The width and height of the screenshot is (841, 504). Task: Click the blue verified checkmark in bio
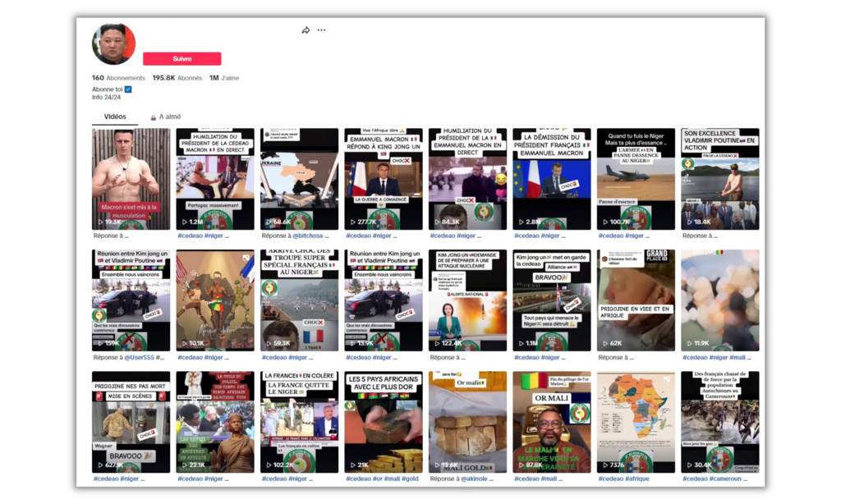coord(128,89)
